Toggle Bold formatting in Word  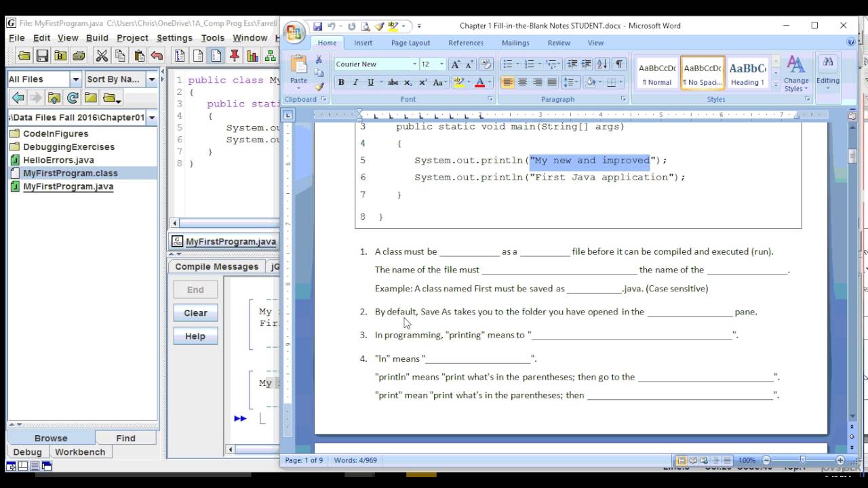(x=341, y=83)
